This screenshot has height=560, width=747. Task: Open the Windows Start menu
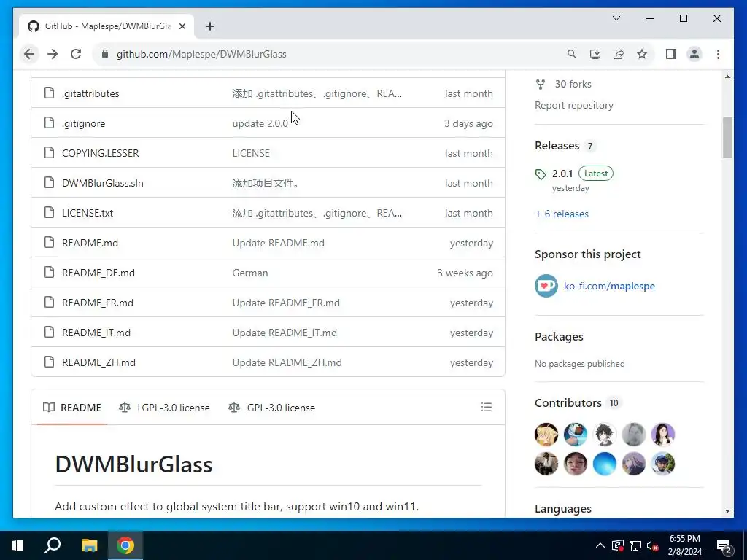[x=18, y=545]
